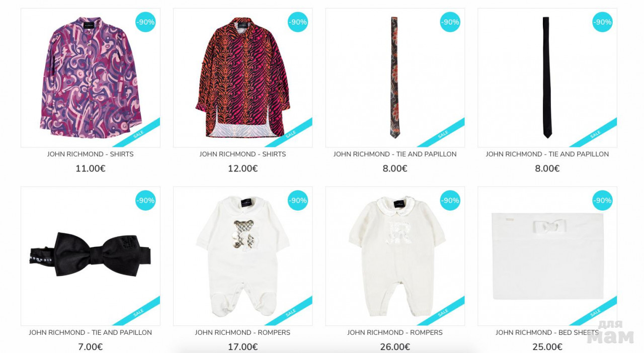The image size is (644, 353).
Task: Open the Tie and Papillon link priced 7.00€
Action: coord(91,333)
